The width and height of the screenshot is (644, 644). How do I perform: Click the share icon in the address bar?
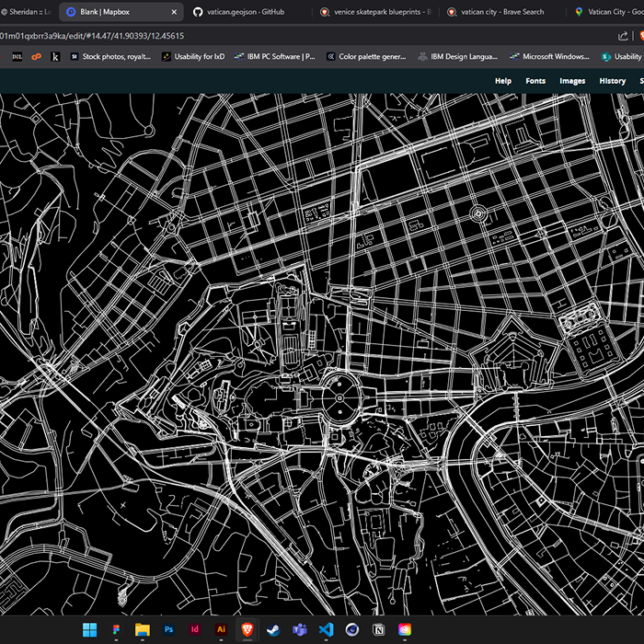623,35
